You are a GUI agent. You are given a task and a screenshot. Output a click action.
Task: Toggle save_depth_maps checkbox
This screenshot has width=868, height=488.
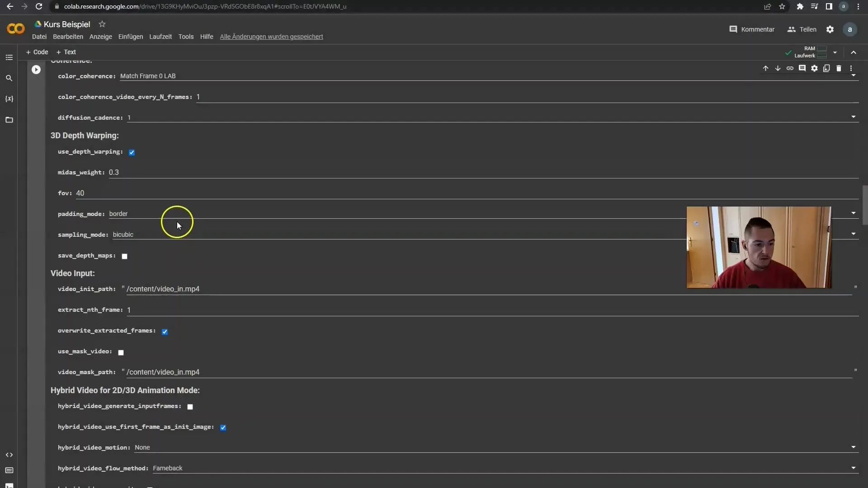tap(125, 256)
